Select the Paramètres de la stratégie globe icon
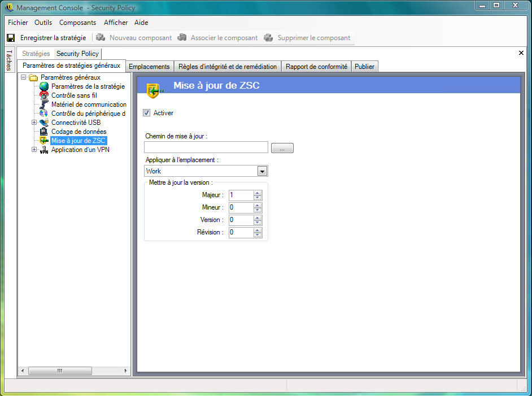This screenshot has height=396, width=532. (x=44, y=86)
